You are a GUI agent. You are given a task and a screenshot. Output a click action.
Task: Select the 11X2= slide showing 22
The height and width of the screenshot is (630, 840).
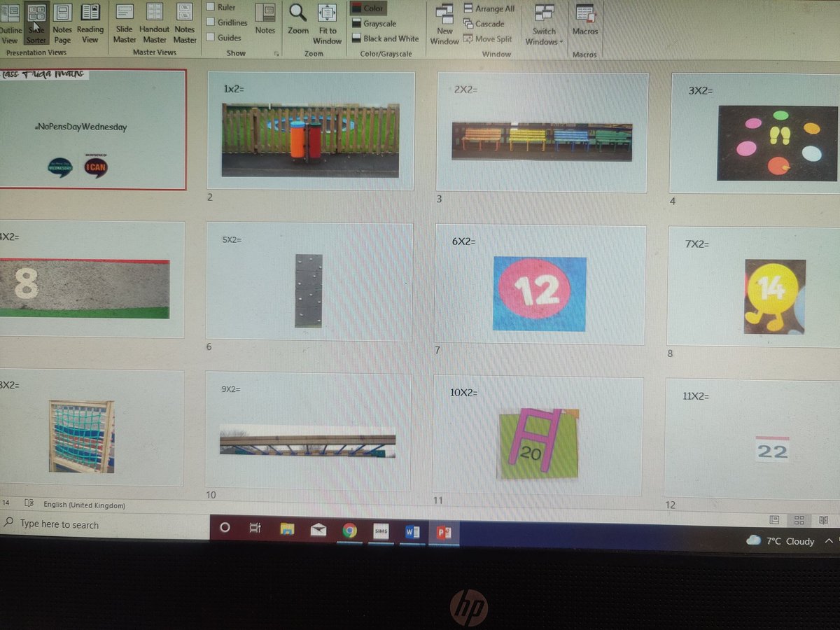click(x=752, y=438)
